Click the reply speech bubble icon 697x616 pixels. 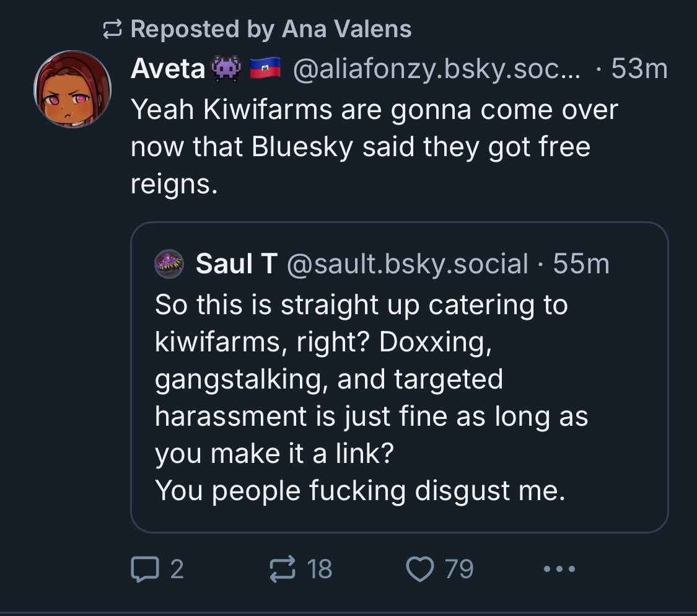(143, 569)
